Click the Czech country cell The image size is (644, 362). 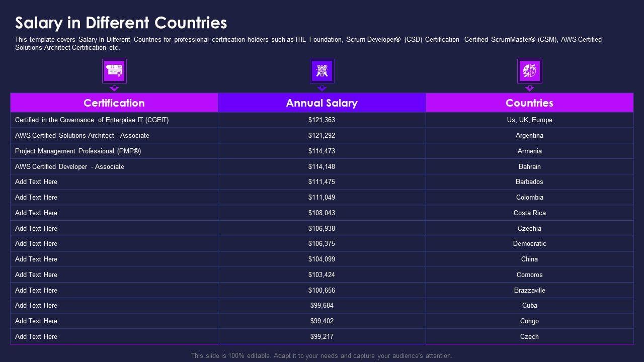(x=530, y=336)
